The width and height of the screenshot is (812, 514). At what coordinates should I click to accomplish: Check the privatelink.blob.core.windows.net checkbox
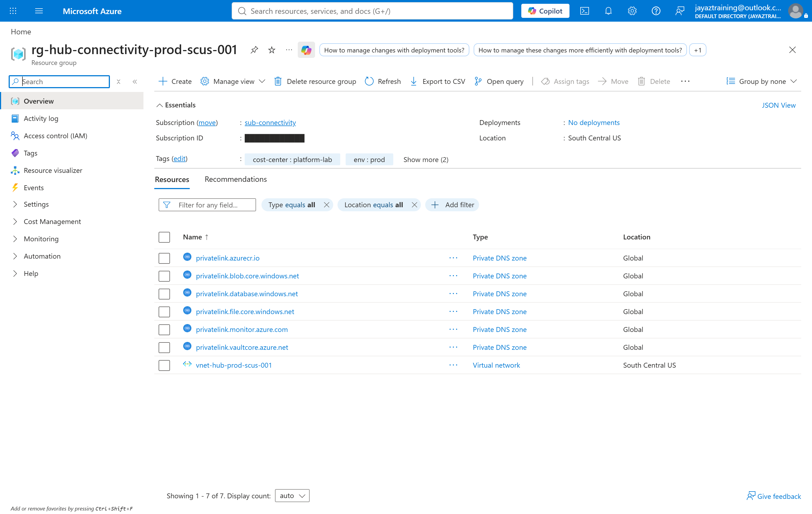point(164,276)
